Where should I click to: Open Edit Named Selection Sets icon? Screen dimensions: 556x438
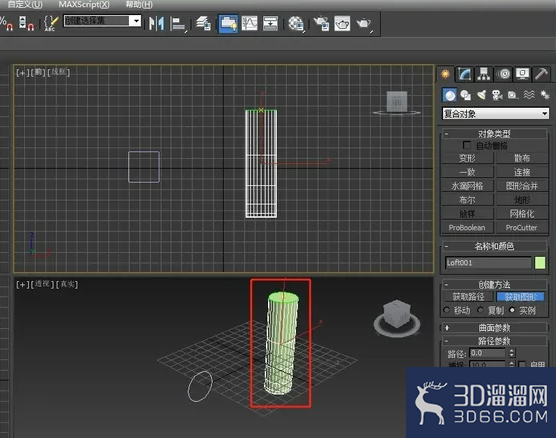click(x=50, y=23)
